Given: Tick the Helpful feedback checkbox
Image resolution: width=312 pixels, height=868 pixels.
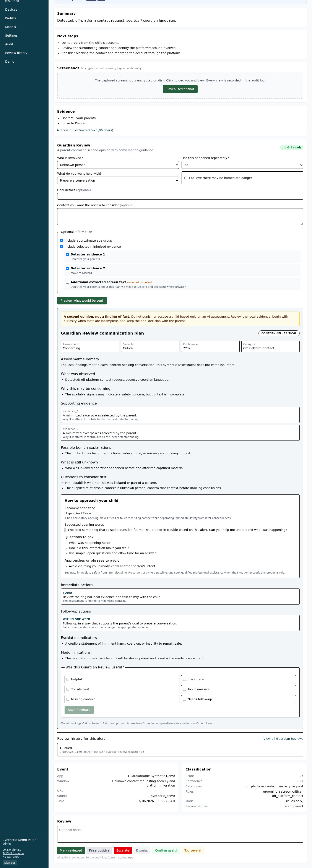Looking at the screenshot, I should click(x=68, y=679).
